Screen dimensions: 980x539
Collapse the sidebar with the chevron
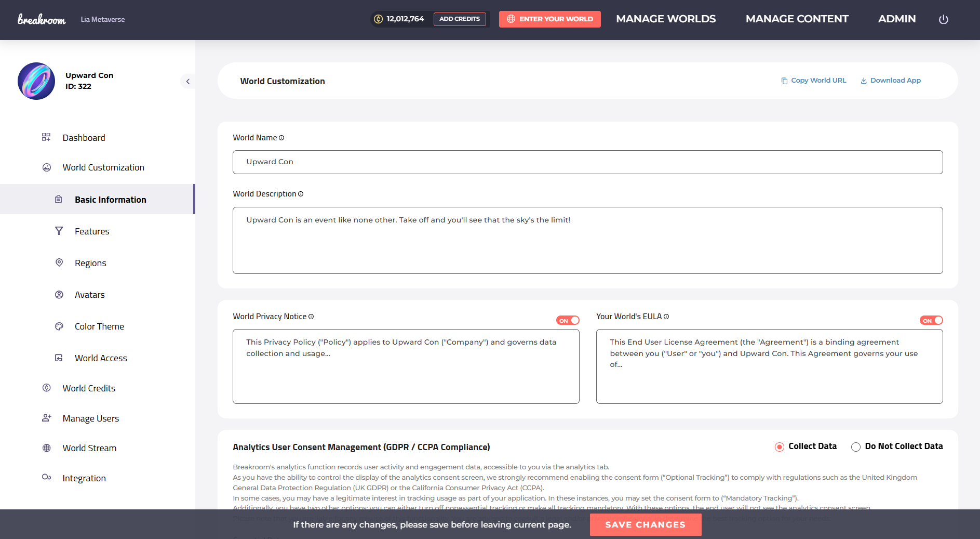click(x=187, y=82)
